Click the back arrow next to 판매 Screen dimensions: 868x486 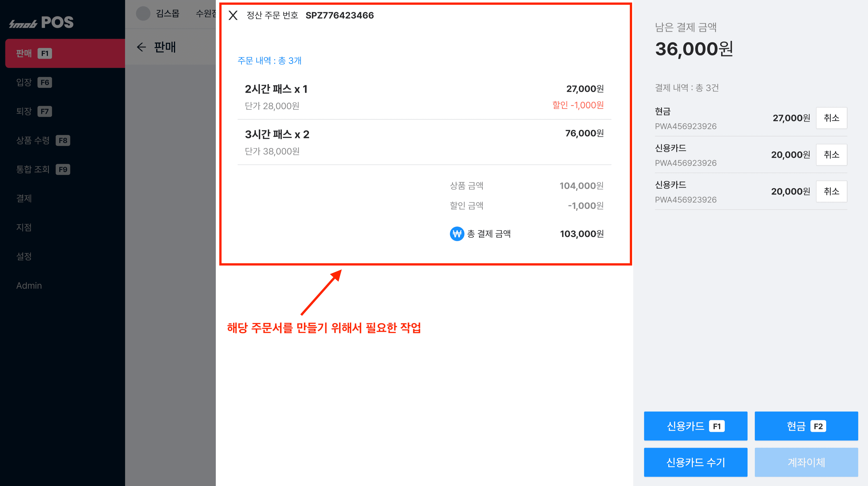point(141,47)
